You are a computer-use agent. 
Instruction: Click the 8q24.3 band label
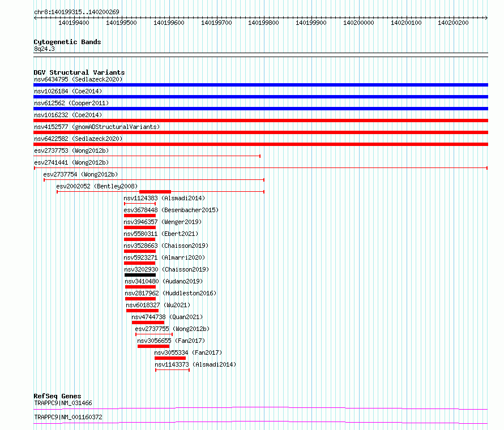44,49
